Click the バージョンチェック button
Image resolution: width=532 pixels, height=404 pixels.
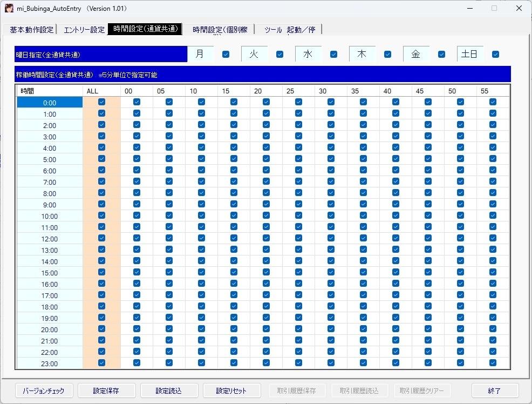(43, 390)
